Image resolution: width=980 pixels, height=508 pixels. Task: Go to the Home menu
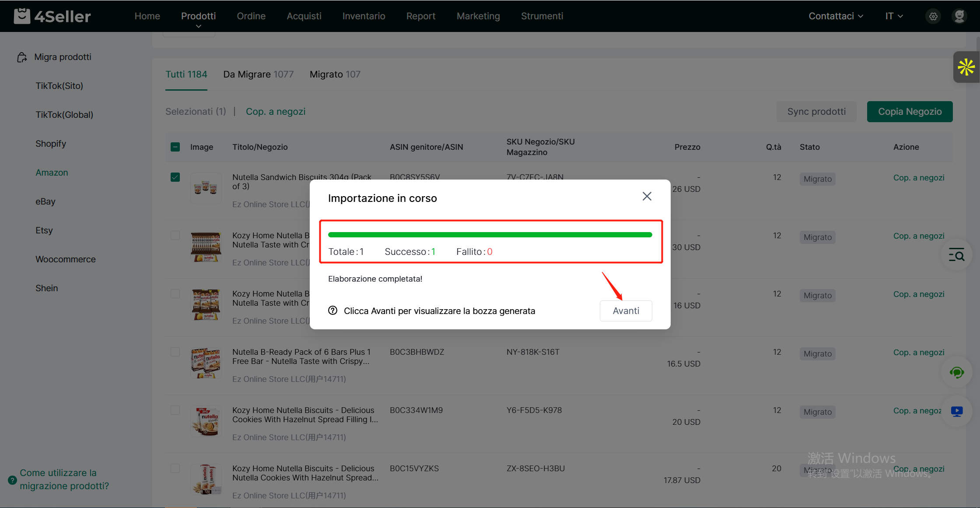point(147,16)
